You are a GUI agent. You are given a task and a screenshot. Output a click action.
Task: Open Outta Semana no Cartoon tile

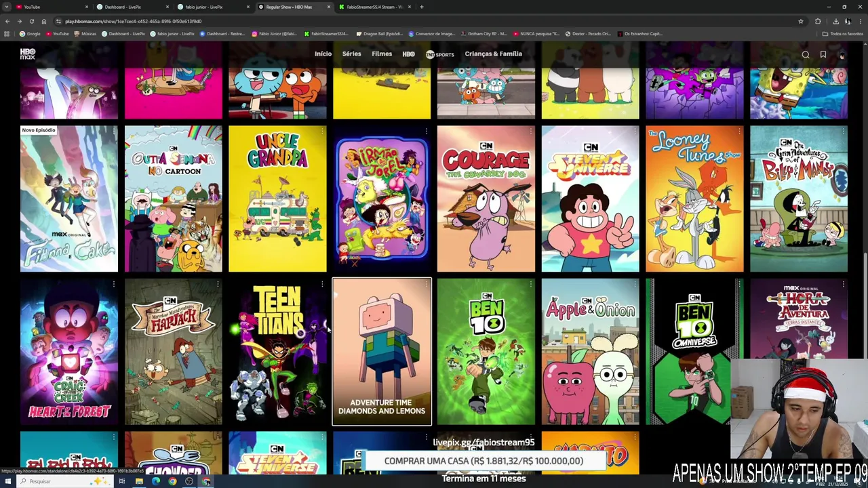point(173,199)
